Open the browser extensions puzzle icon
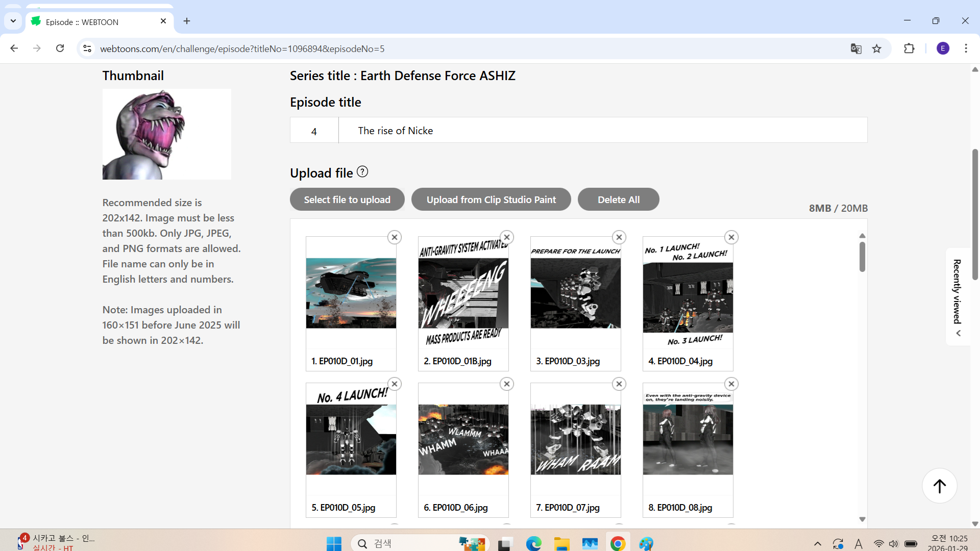This screenshot has height=551, width=980. (909, 48)
